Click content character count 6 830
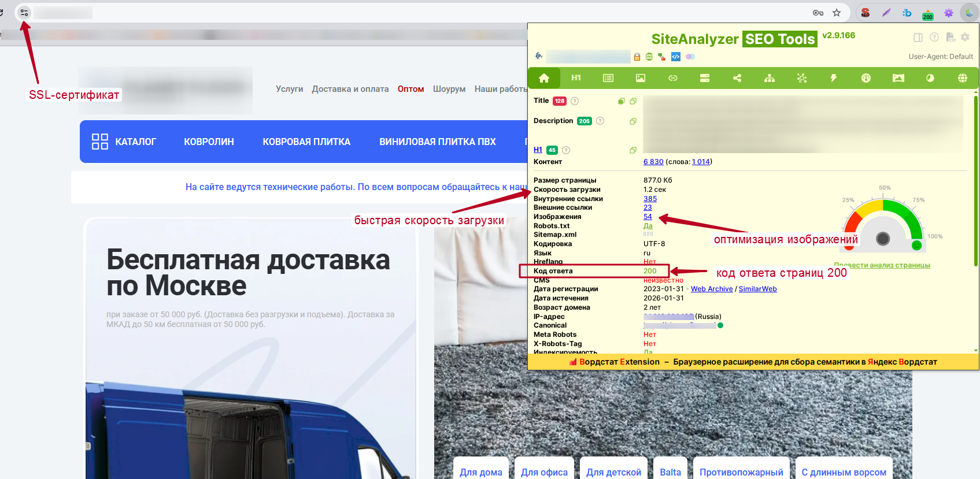The width and height of the screenshot is (980, 479). pos(653,162)
